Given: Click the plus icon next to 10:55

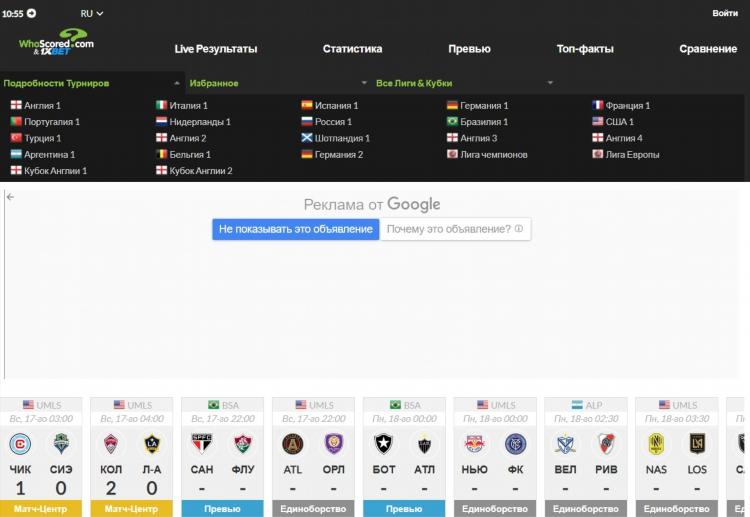Looking at the screenshot, I should [32, 13].
